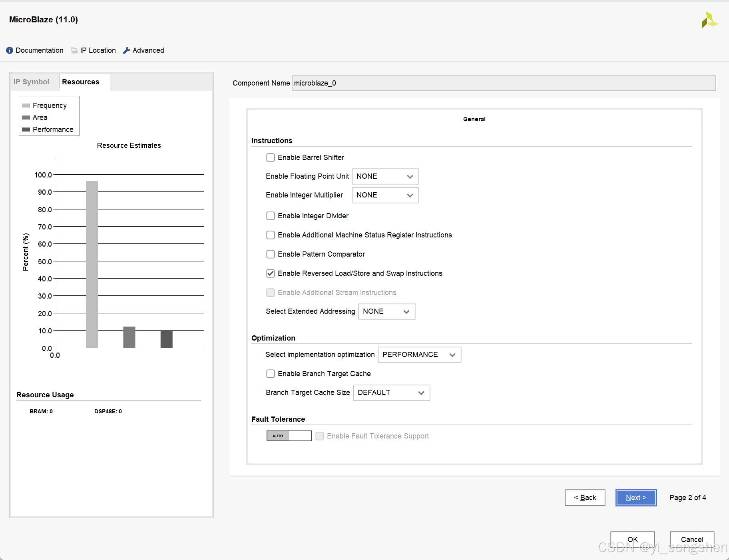Open the Advanced options
The image size is (729, 560).
point(148,50)
